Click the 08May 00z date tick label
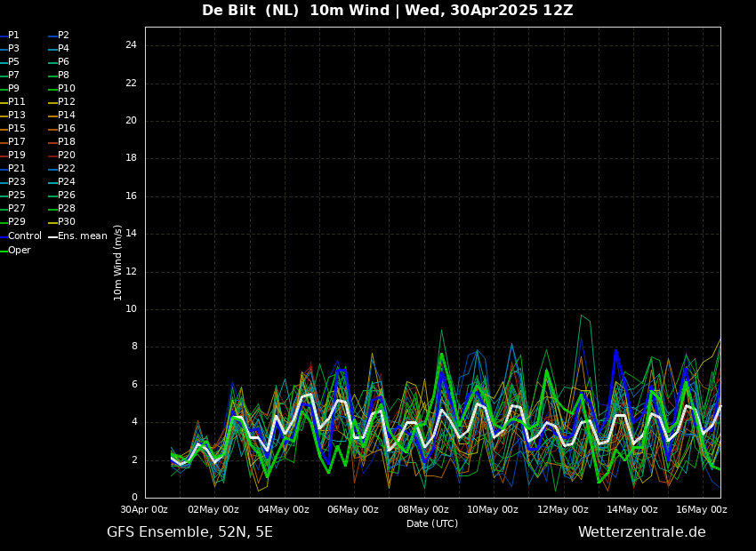This screenshot has width=756, height=551. 422,510
